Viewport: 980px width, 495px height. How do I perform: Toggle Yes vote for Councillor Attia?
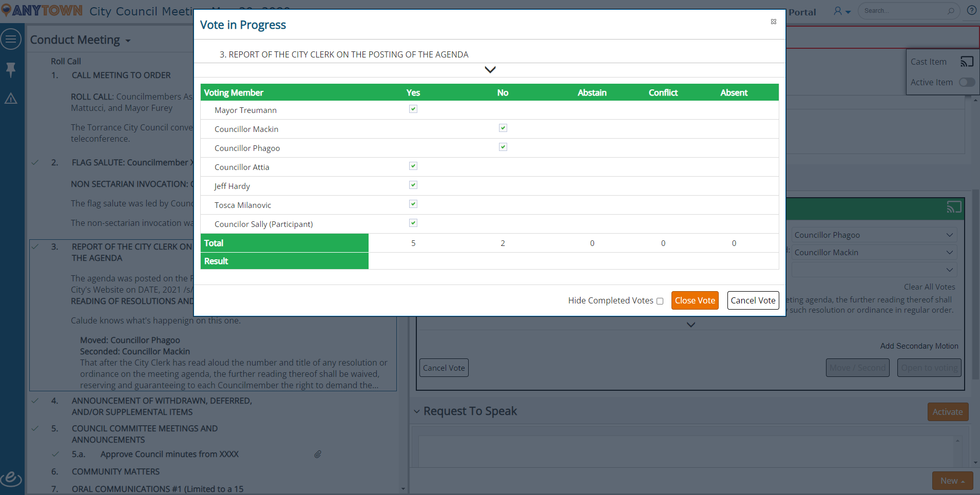(413, 166)
